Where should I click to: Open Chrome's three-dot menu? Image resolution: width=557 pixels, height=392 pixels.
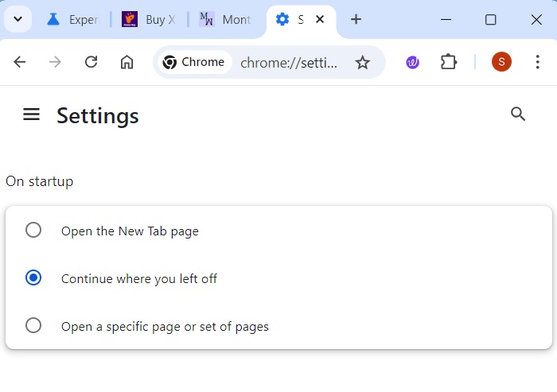537,62
